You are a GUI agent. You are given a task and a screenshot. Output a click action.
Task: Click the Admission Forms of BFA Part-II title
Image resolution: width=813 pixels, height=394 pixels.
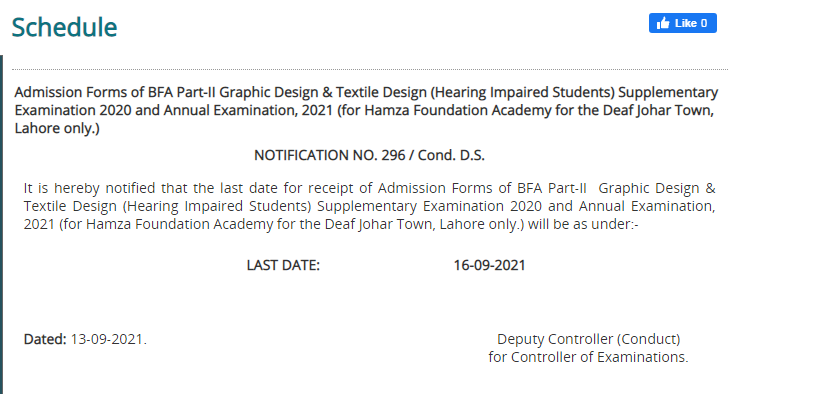tap(366, 110)
